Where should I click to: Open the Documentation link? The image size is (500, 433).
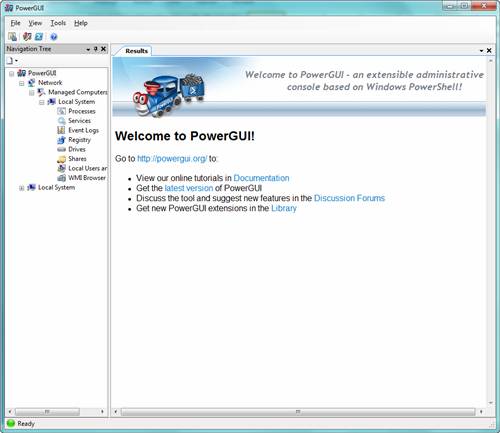click(261, 178)
